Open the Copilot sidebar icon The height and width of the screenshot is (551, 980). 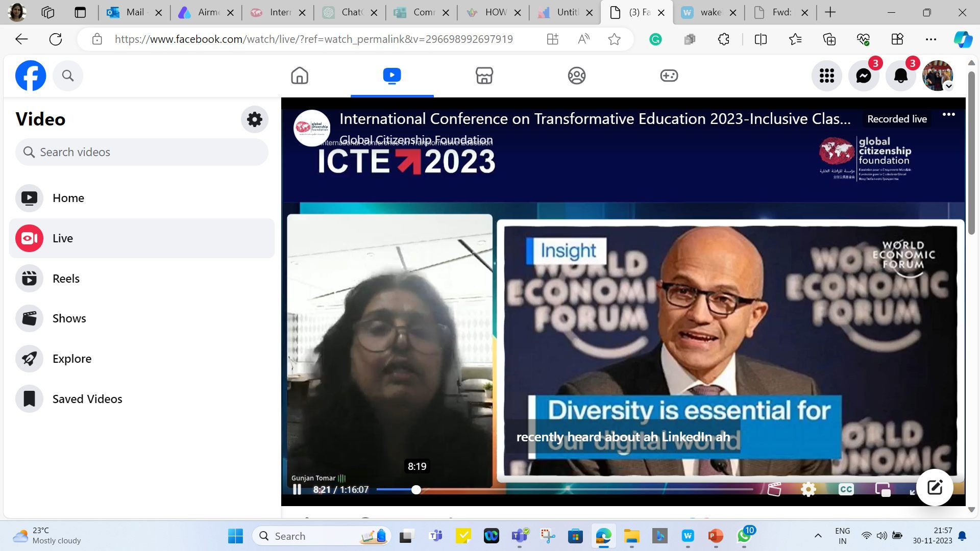coord(963,39)
